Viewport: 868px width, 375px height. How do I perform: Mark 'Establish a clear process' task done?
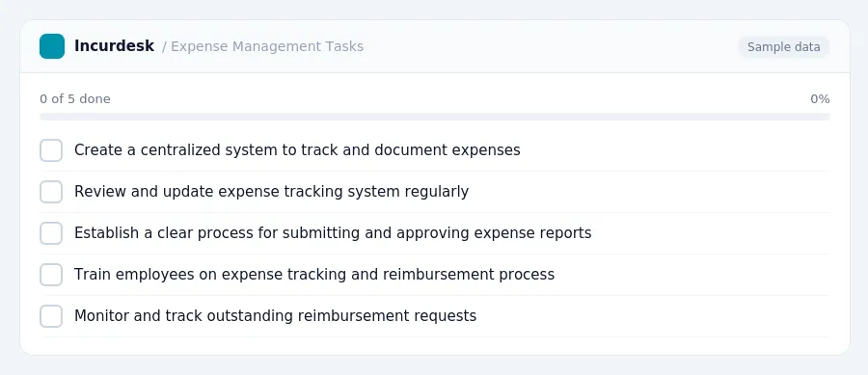[51, 233]
